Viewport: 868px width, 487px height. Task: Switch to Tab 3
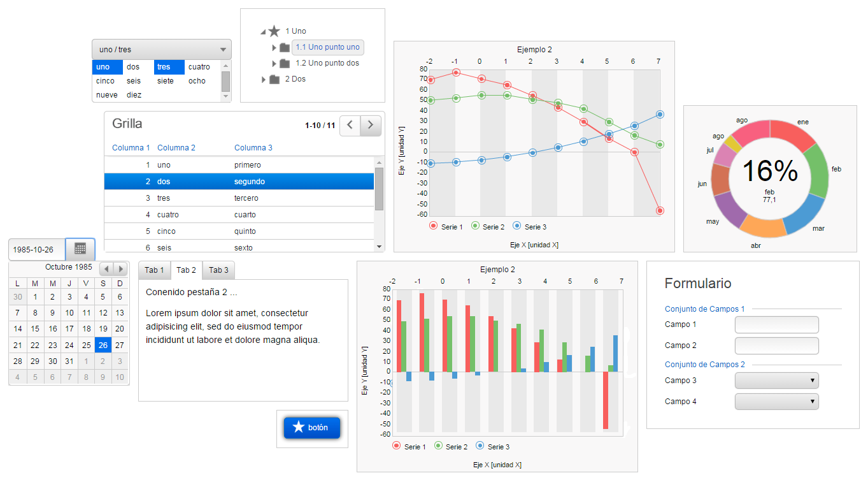(218, 270)
